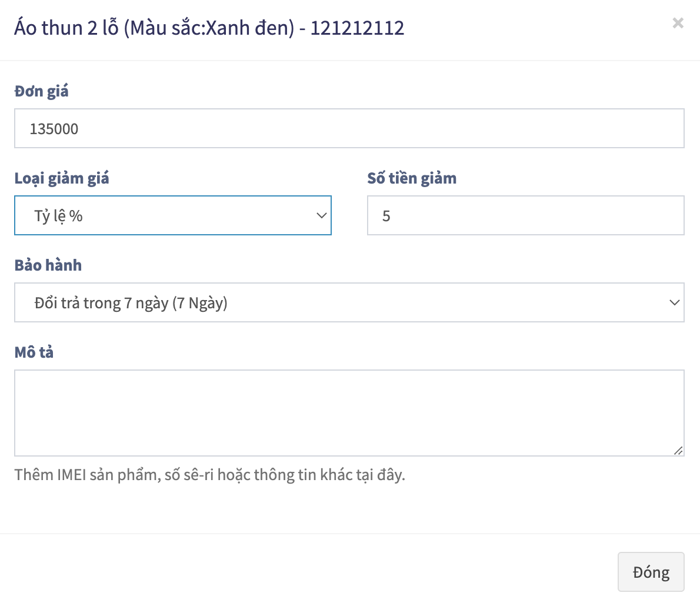Click the Bảo hành label
Viewport: 700px width, 606px height.
click(x=48, y=265)
